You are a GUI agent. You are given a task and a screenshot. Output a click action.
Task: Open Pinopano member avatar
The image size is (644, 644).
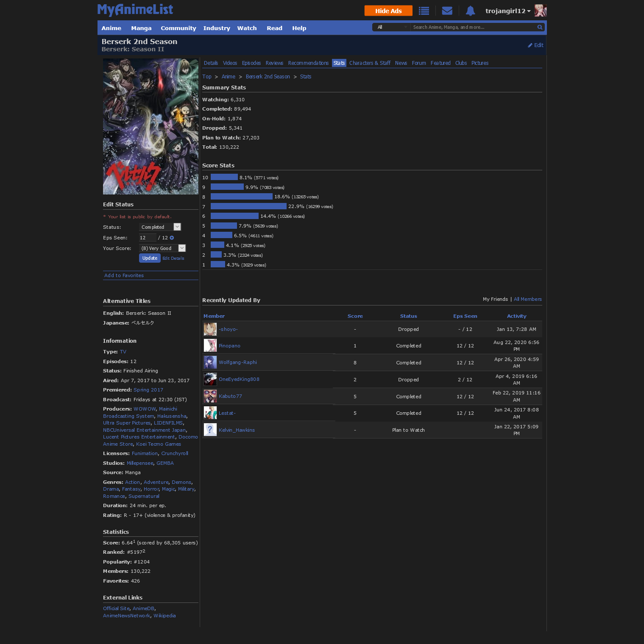(210, 346)
